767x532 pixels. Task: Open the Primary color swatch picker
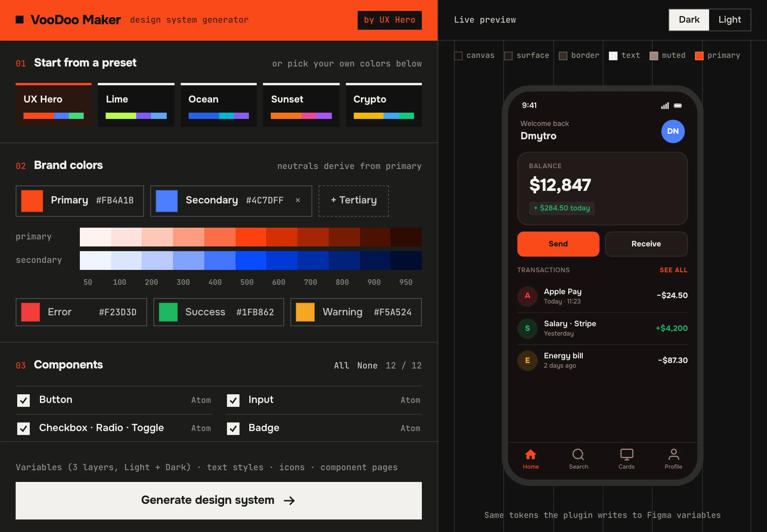point(32,201)
